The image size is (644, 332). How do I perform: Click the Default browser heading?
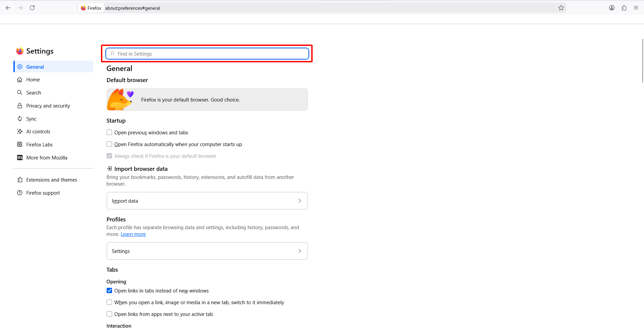(127, 80)
